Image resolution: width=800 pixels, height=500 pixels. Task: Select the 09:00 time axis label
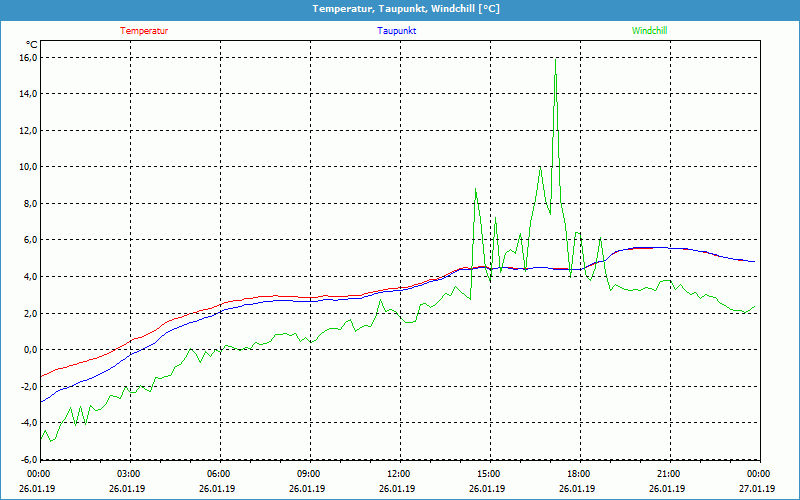(309, 474)
